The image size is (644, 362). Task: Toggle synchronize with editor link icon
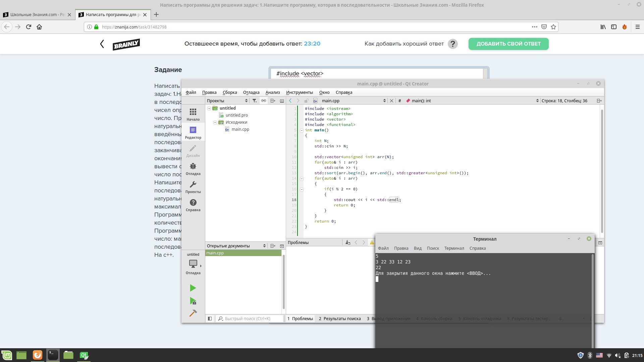tap(264, 101)
